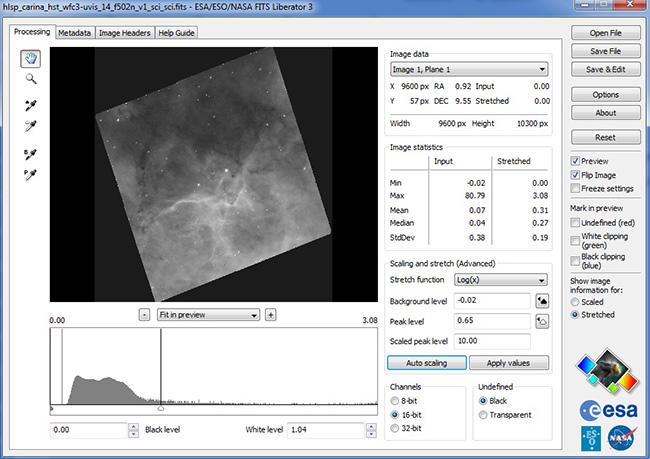Expand the Stretch function dropdown
650x459 pixels.
pos(500,280)
